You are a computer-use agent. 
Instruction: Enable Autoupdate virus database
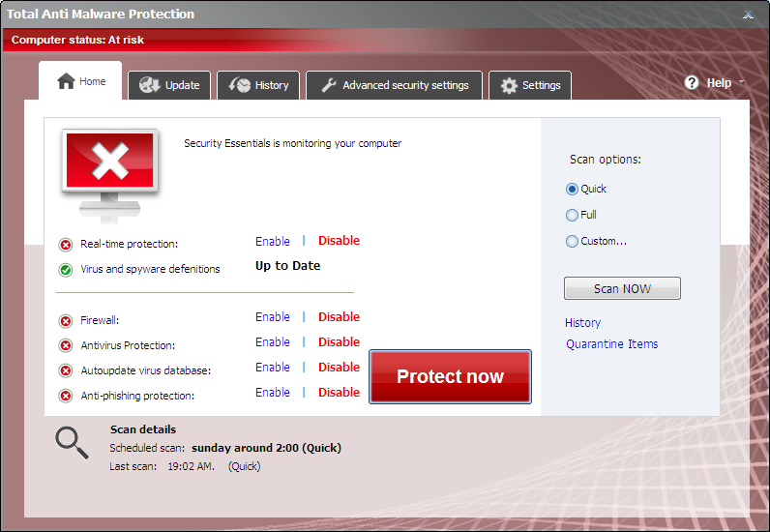(x=273, y=367)
